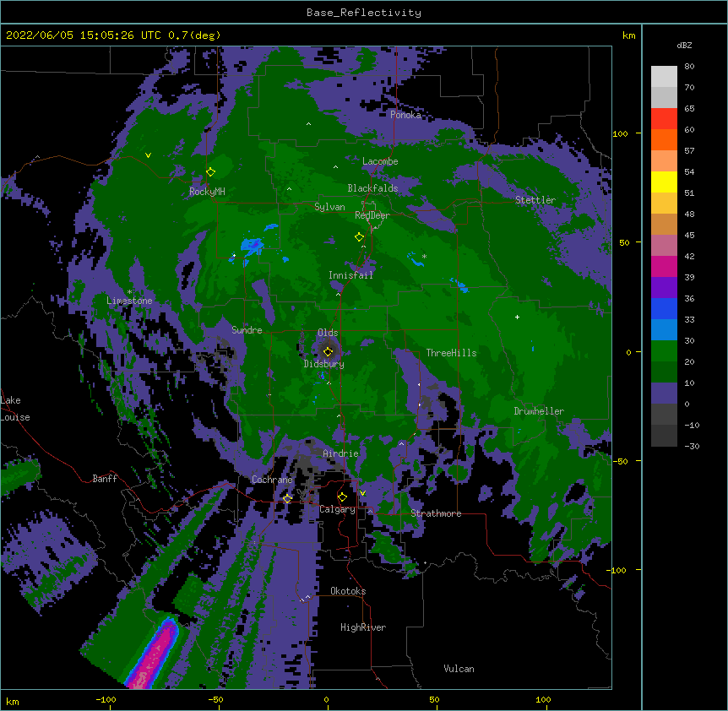
Task: Pick the dark blue 36 dBZ legend swatch
Action: pyautogui.click(x=664, y=308)
